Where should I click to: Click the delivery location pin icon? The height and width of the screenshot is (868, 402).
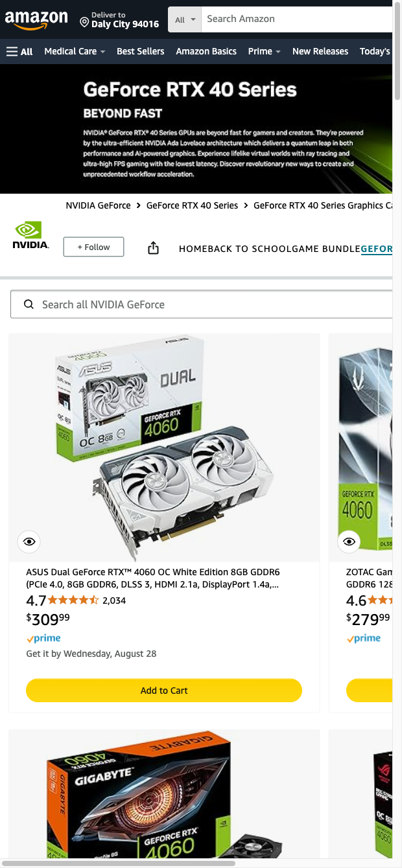[x=84, y=23]
